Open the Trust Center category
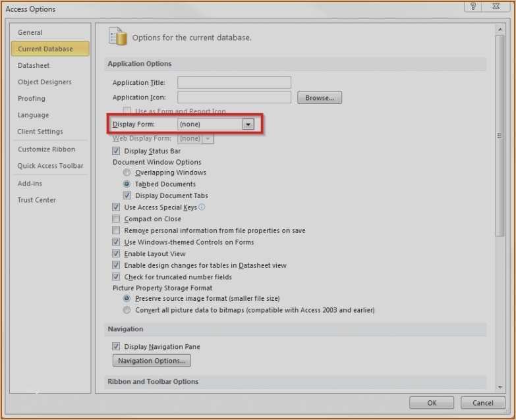This screenshot has height=420, width=516. click(50, 200)
